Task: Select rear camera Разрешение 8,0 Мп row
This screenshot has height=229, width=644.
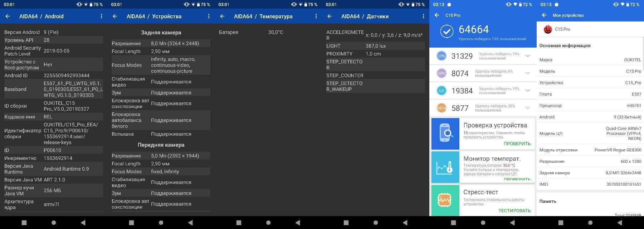Action: point(161,43)
